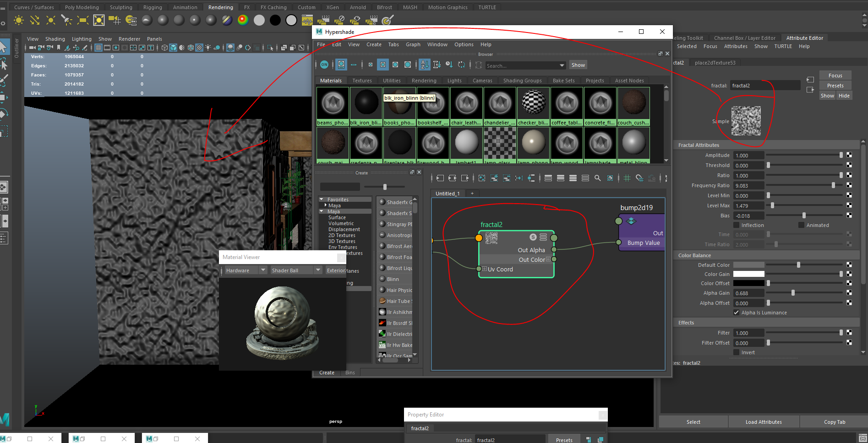The width and height of the screenshot is (868, 443).
Task: Click the frame all icon in node editor
Action: point(482,178)
